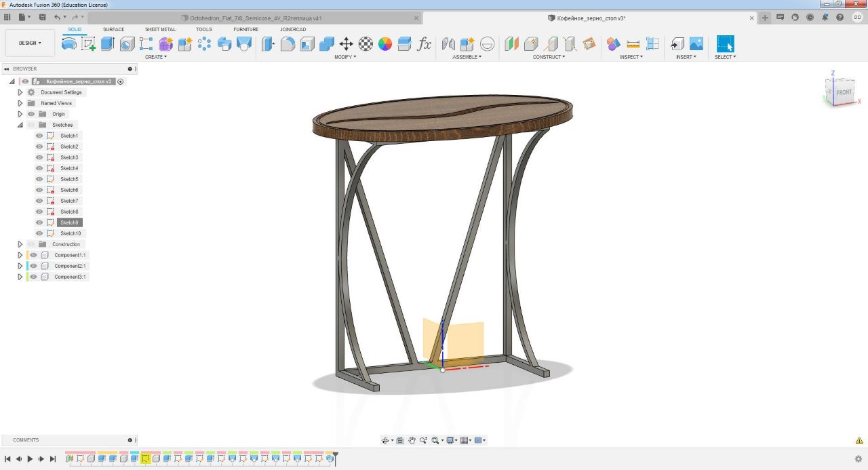Open the MODIFY menu label
Screen dimensions: 868x470
[344, 57]
